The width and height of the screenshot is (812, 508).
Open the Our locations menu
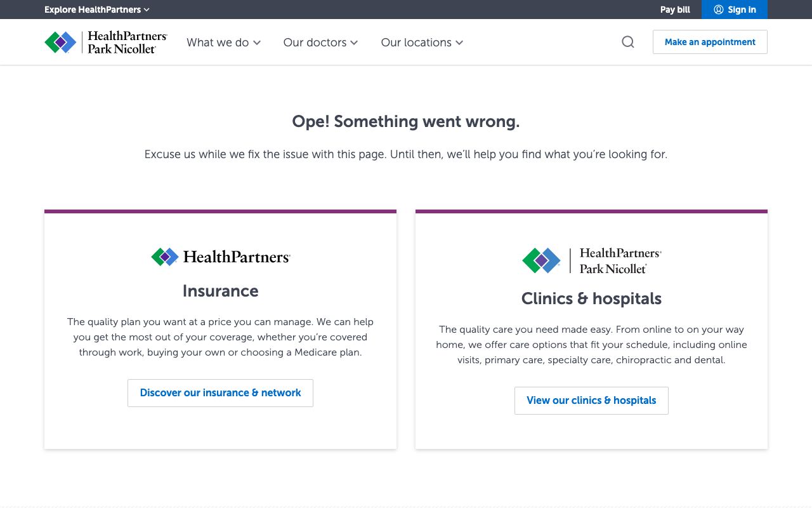click(416, 43)
